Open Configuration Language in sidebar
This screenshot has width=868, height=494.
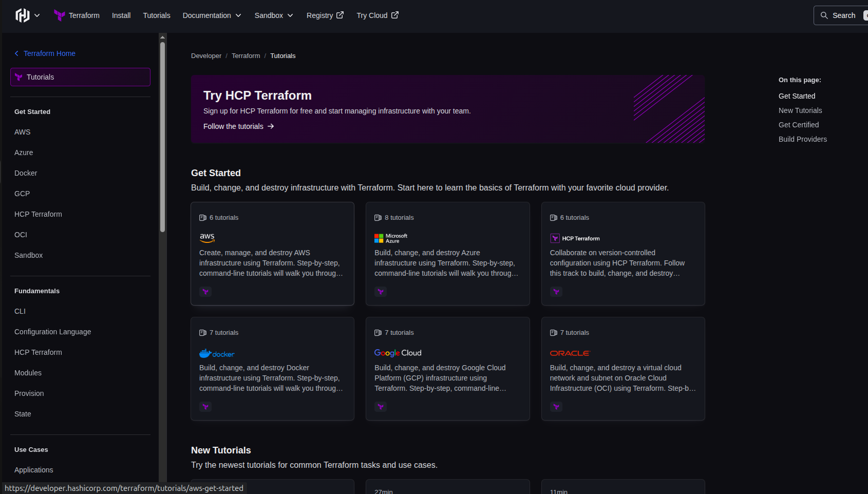52,332
